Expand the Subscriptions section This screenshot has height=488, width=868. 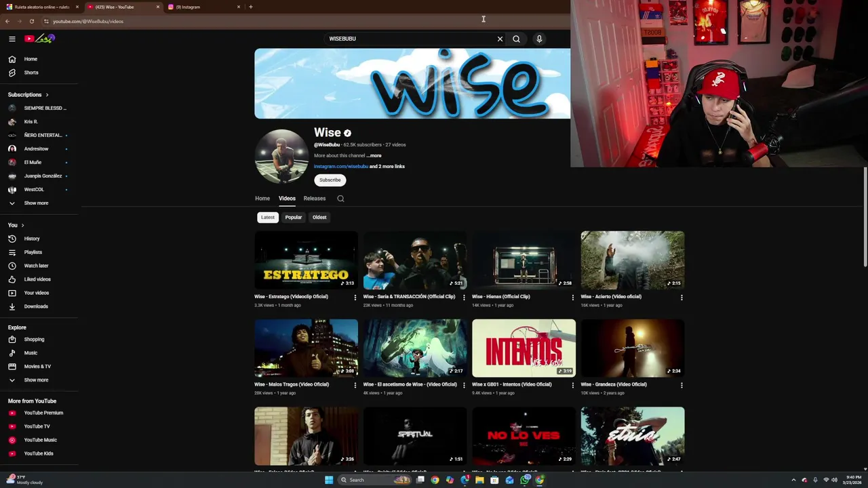(28, 95)
